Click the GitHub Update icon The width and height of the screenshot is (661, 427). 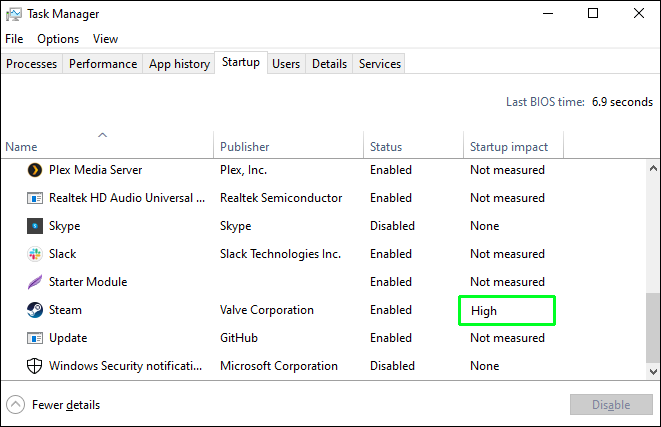[34, 338]
